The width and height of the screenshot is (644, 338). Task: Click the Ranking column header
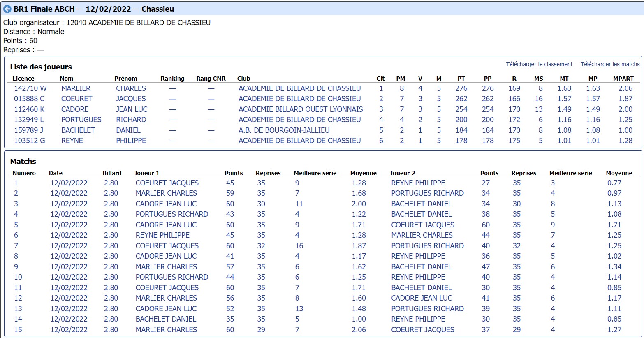pos(172,79)
